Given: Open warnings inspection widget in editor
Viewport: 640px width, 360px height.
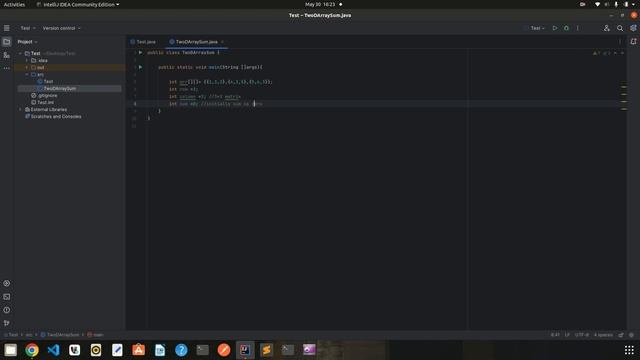Looking at the screenshot, I should [x=602, y=53].
